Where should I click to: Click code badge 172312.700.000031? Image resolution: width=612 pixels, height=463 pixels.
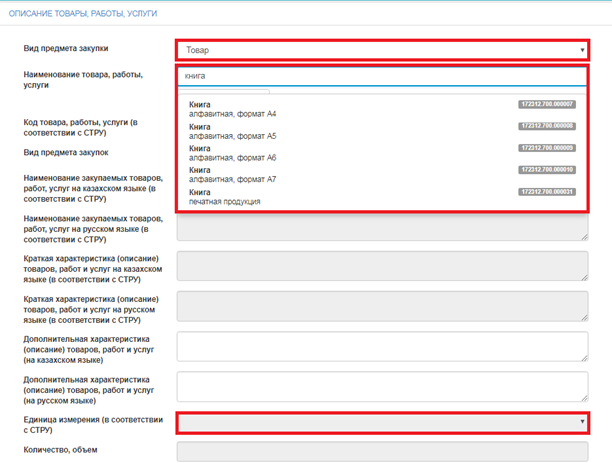click(547, 191)
